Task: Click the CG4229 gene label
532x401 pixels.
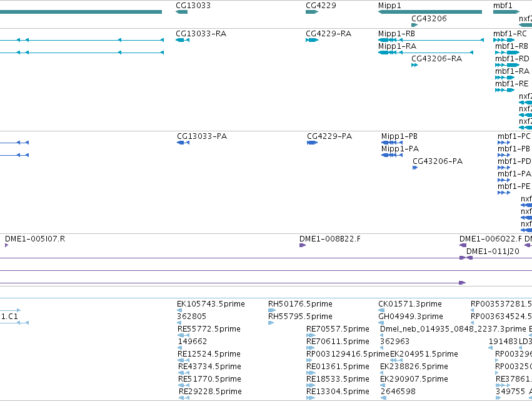Action: (321, 6)
